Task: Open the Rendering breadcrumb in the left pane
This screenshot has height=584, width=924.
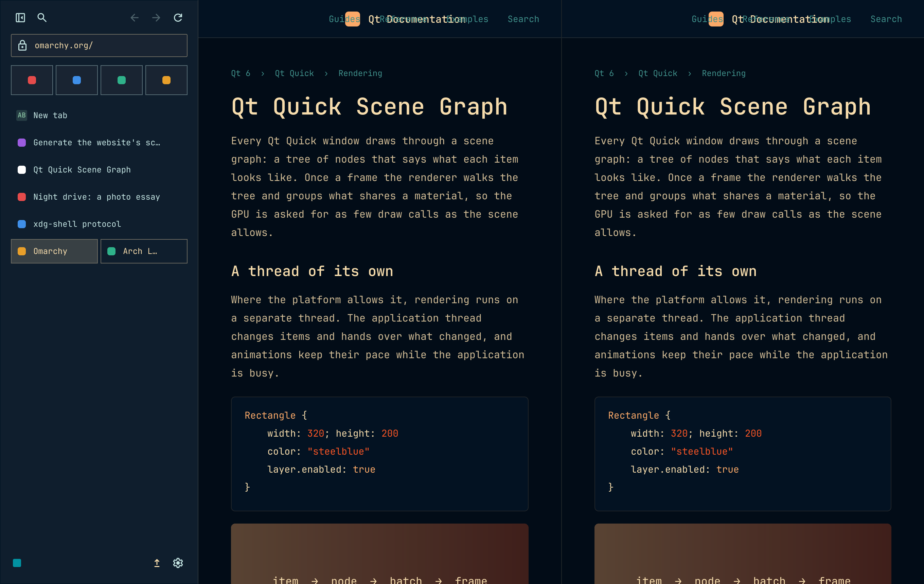Action: point(360,73)
